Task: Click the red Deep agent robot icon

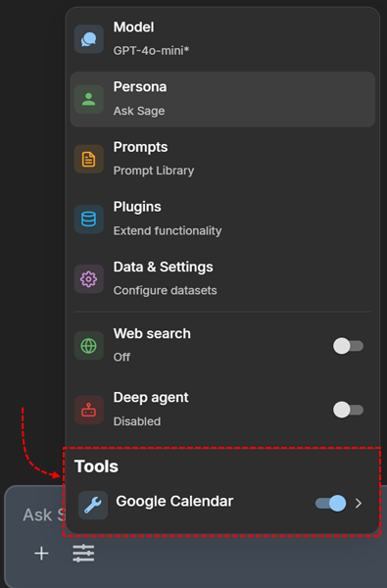Action: point(89,410)
